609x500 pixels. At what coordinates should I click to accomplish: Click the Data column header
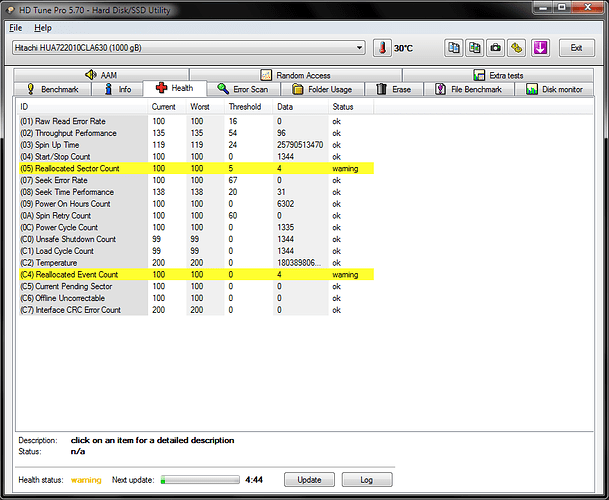click(301, 107)
